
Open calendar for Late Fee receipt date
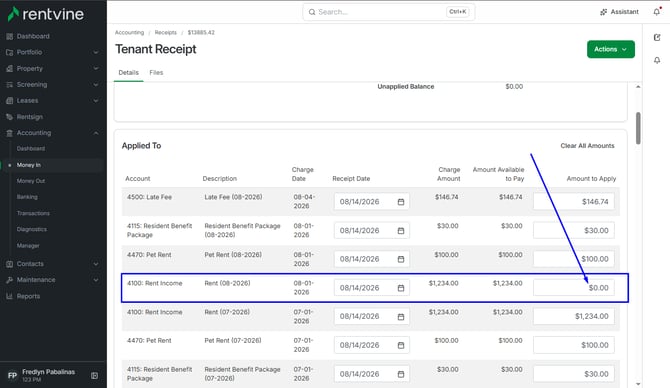pos(401,202)
